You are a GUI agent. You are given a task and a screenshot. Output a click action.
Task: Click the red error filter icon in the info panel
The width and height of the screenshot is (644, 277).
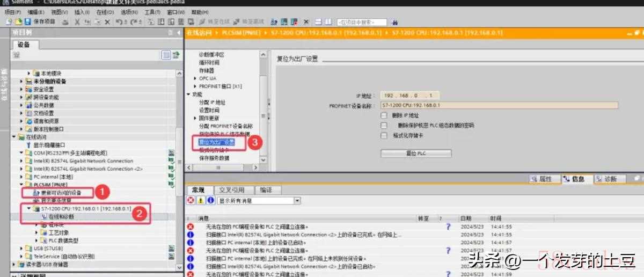[x=191, y=200]
